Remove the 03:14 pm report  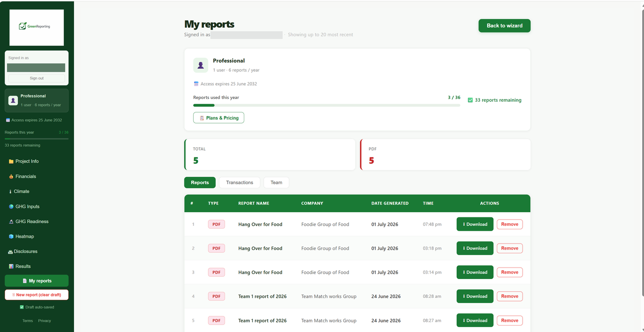coord(510,272)
